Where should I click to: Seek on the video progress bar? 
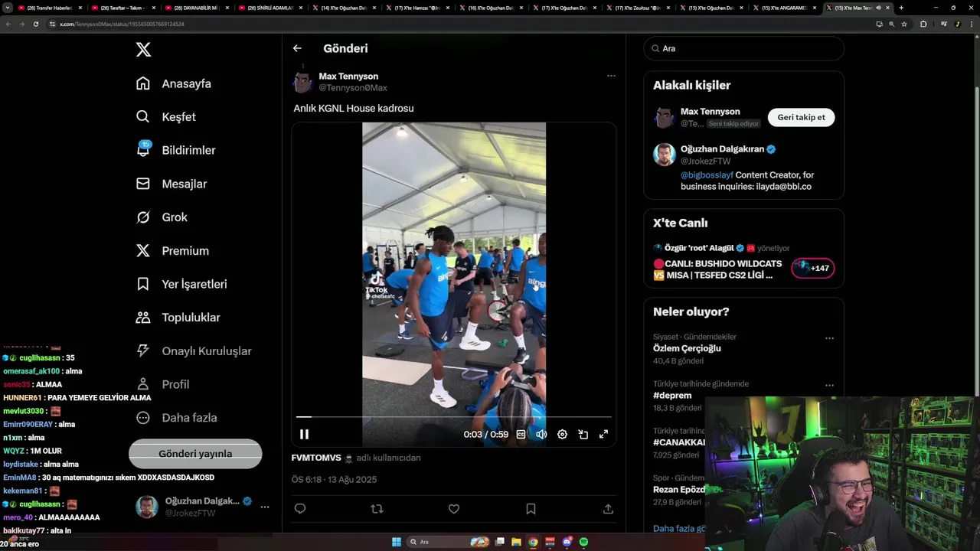454,417
